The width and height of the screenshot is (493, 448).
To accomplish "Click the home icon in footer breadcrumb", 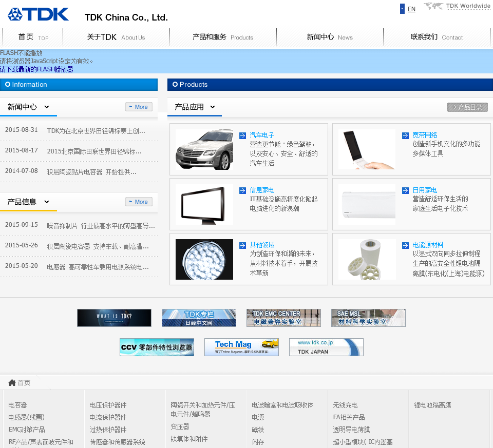I will point(12,382).
